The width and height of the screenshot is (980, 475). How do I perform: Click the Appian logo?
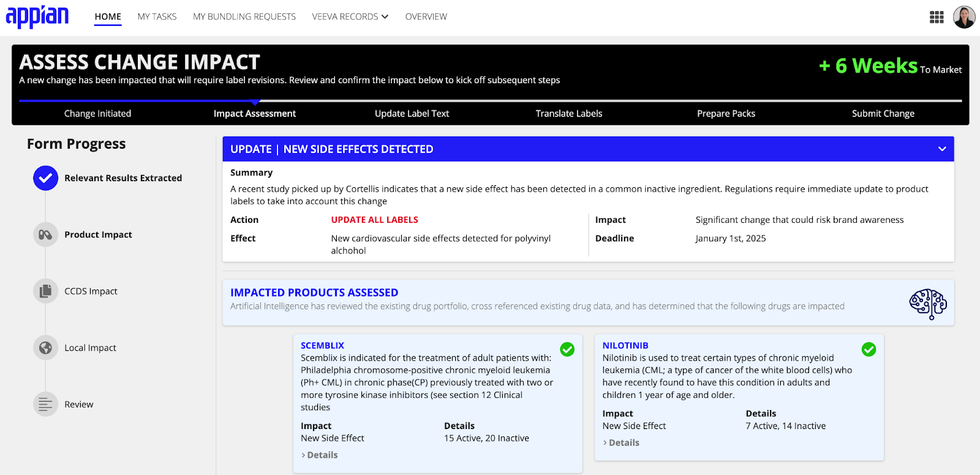(37, 17)
